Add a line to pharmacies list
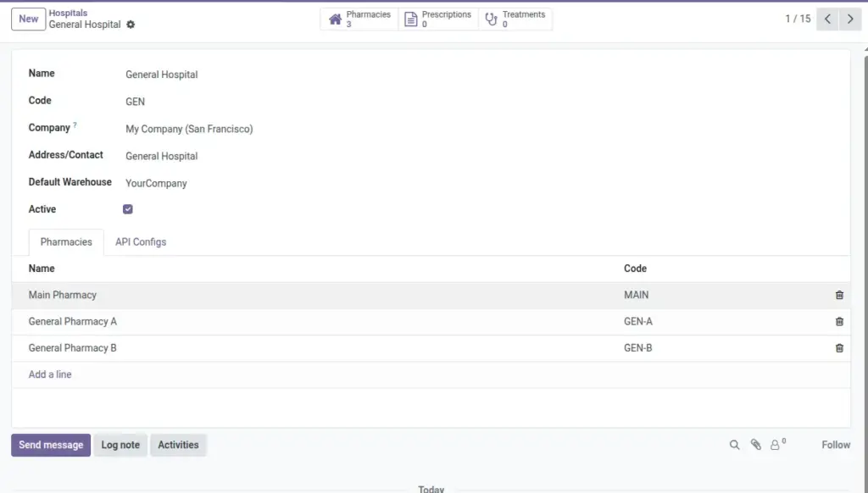 coord(50,374)
